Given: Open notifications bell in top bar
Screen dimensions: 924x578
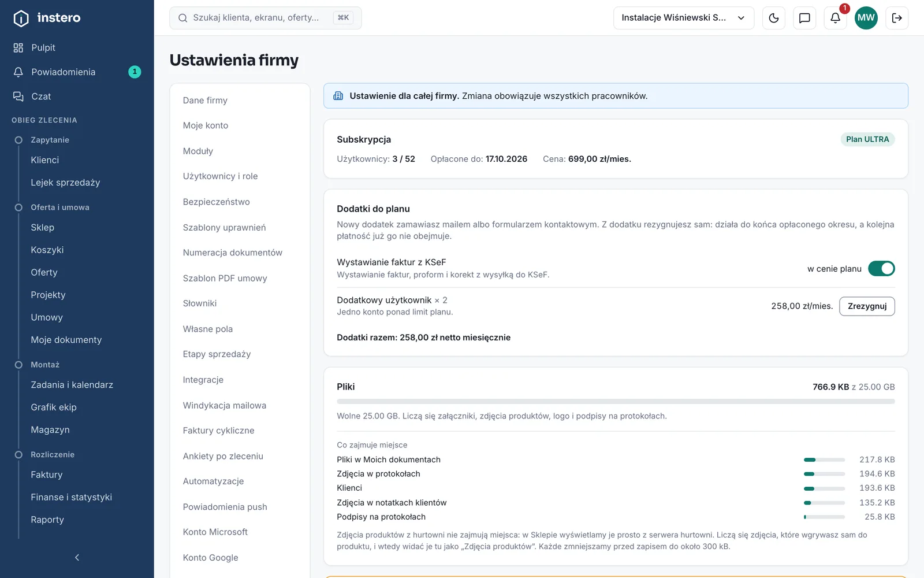Looking at the screenshot, I should (835, 18).
